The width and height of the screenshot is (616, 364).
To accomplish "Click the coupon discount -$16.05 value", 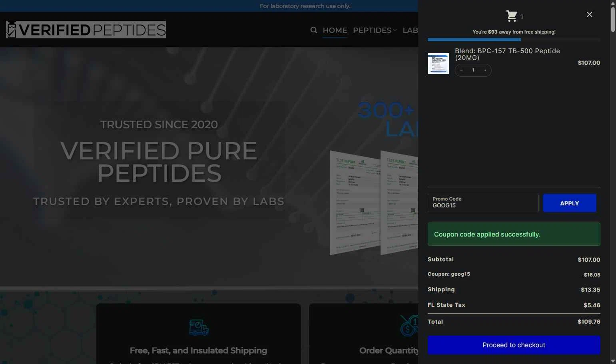I will click(591, 275).
